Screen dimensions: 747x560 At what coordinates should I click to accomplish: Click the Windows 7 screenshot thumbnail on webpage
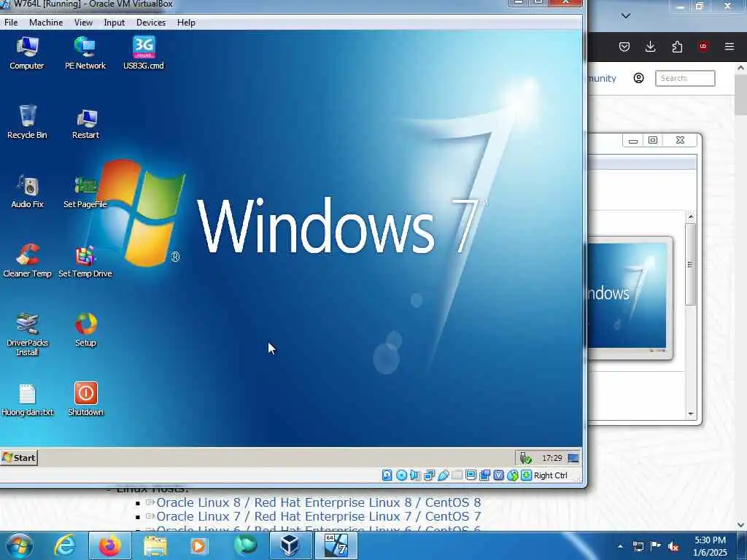pos(627,297)
